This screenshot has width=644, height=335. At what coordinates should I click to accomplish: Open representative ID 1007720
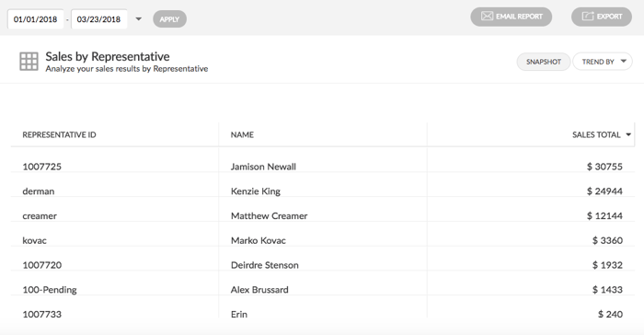[42, 265]
